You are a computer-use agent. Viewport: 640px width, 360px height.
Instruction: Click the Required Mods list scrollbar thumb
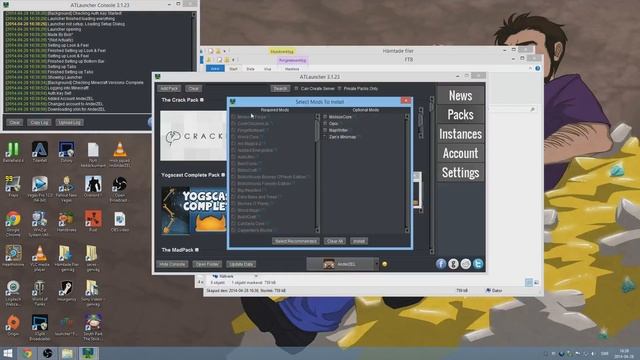click(x=317, y=131)
